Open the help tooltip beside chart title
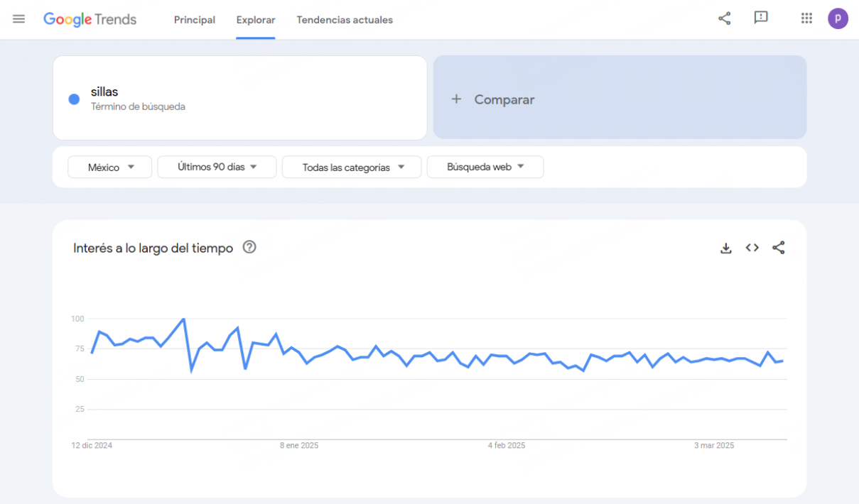Screen dimensions: 859x504 (x=249, y=248)
